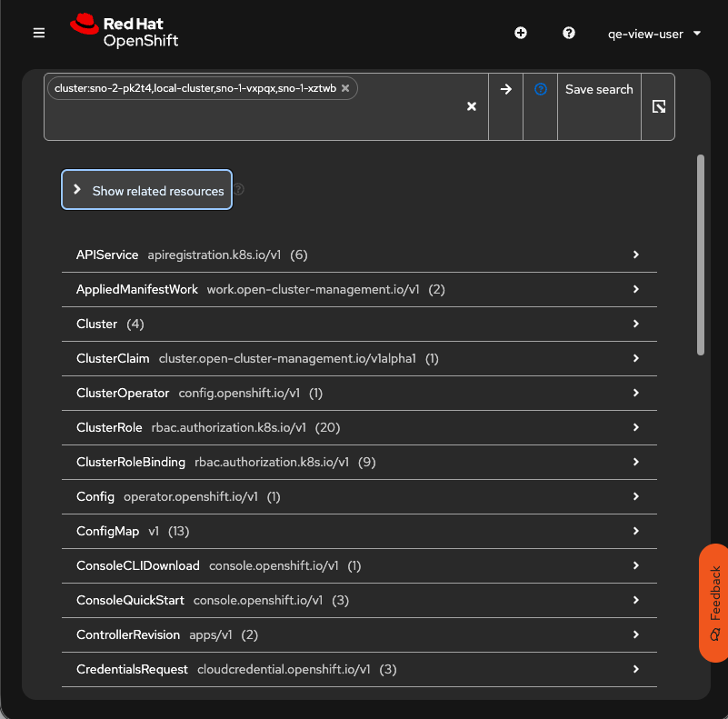
Task: Expand the ConfigMap v1 results row
Action: click(359, 531)
